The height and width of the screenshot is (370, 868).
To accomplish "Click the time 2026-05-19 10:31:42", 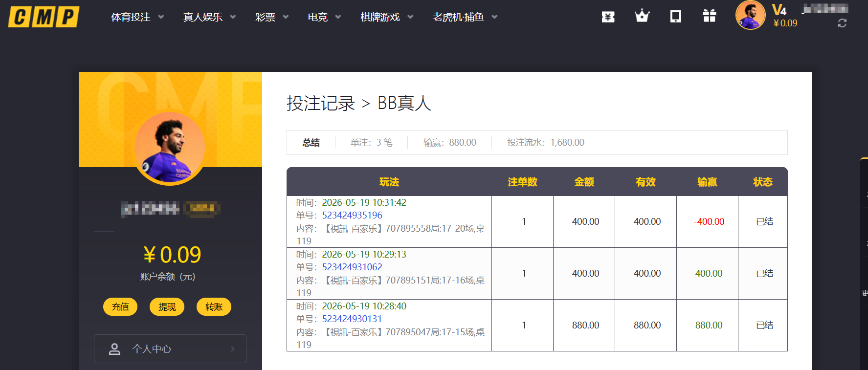I will pos(364,202).
